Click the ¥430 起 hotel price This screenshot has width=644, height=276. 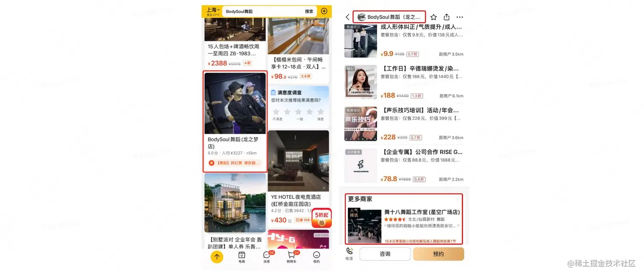(281, 221)
